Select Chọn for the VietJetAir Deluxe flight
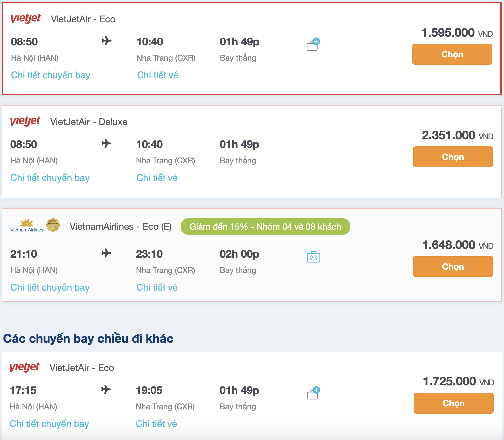 [453, 157]
